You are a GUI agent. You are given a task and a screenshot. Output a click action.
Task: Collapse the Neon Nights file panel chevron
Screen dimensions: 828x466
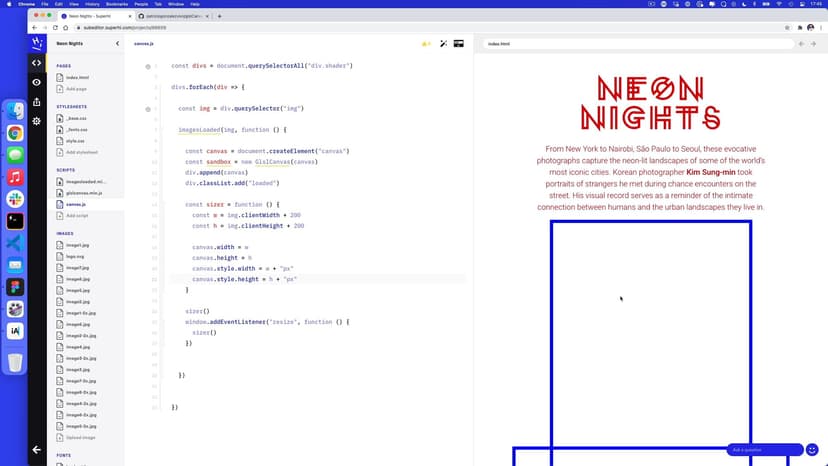(117, 44)
